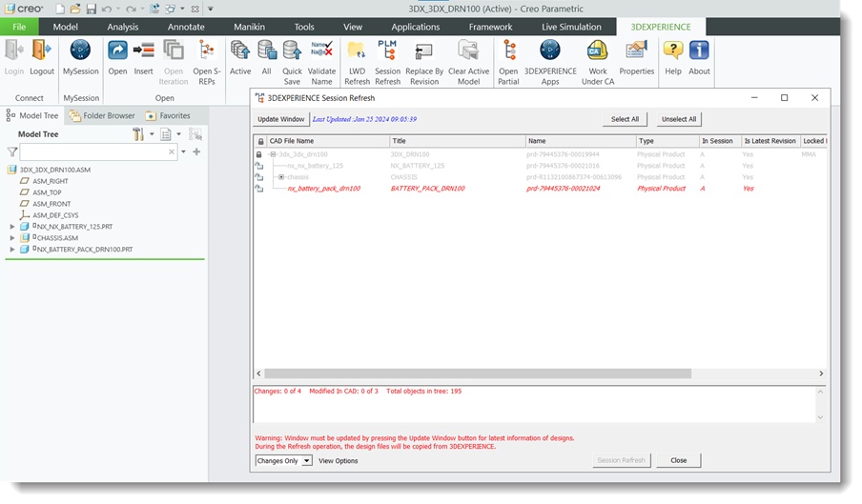Click the Close button in the Session Refresh dialog

tap(678, 460)
